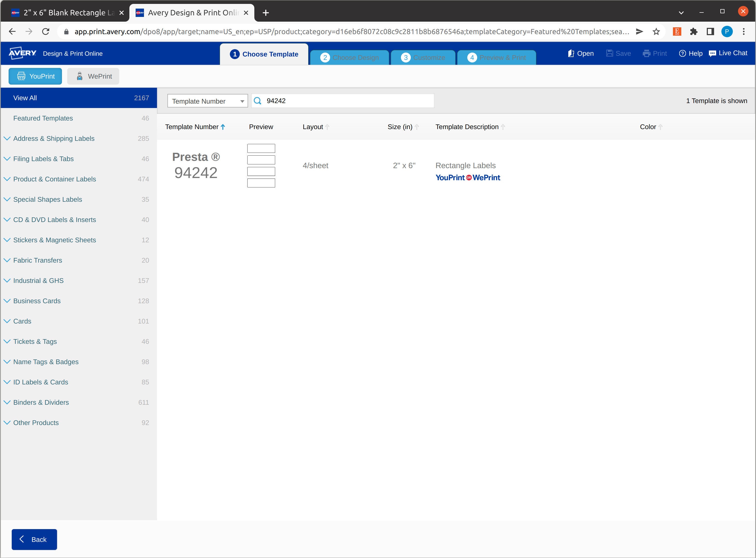Bookmark page with star icon
Viewport: 756px width, 558px height.
(656, 31)
